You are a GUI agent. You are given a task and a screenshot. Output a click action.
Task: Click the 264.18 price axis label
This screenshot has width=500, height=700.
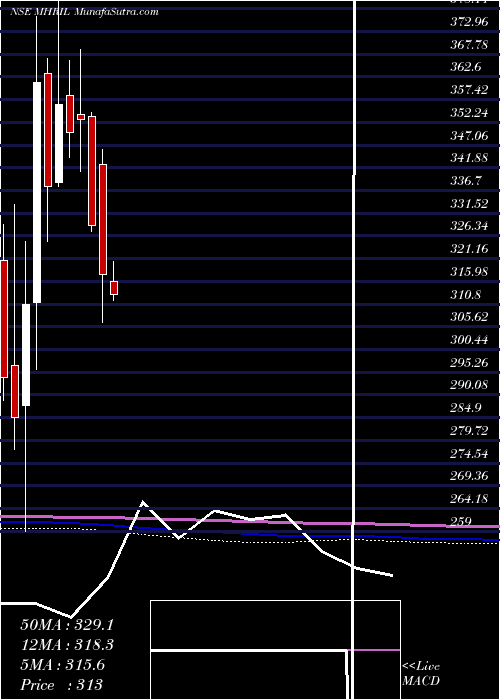469,499
